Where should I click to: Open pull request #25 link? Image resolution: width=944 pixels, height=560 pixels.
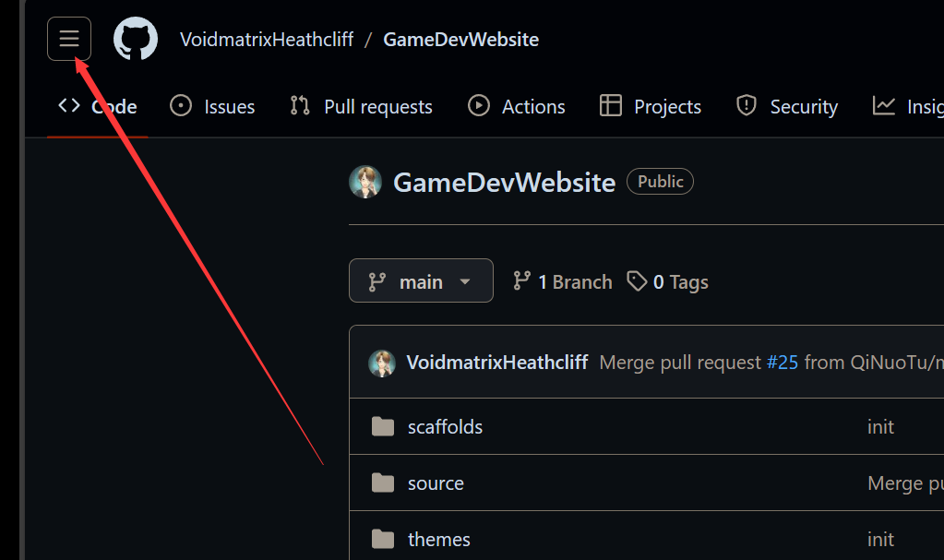click(782, 363)
